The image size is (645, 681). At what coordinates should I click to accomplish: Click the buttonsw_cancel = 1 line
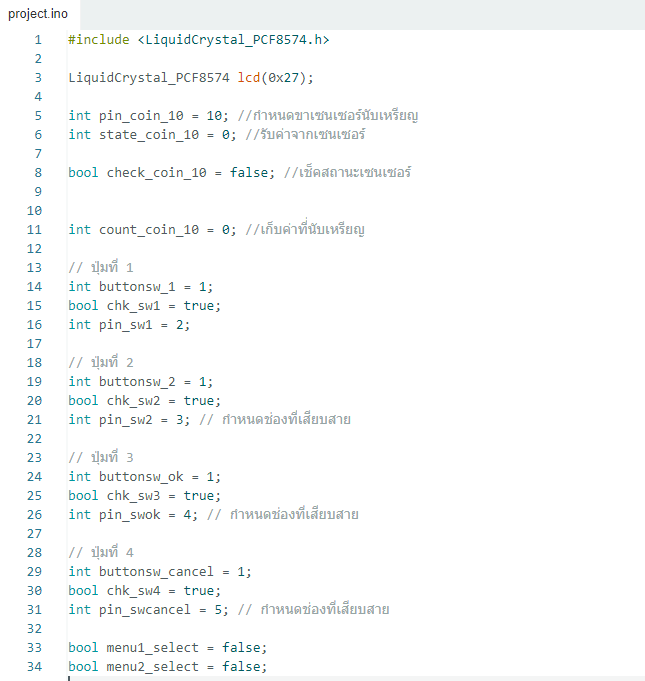160,572
